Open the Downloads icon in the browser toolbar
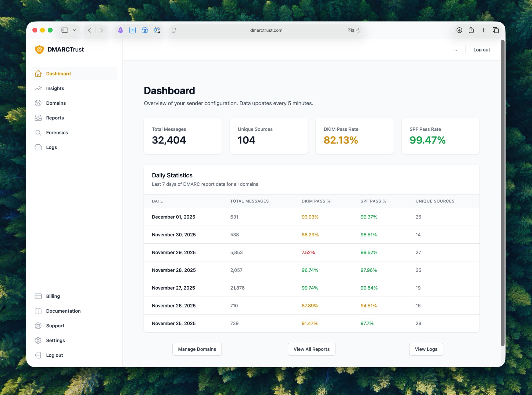532x395 pixels. pos(459,30)
